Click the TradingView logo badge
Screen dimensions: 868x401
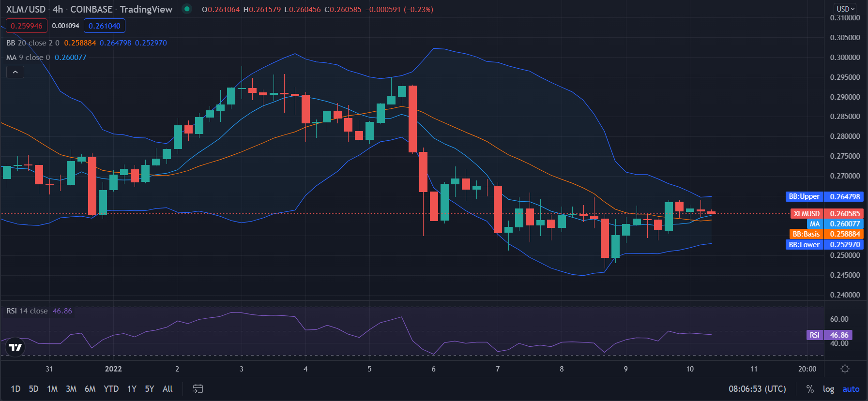pyautogui.click(x=15, y=347)
